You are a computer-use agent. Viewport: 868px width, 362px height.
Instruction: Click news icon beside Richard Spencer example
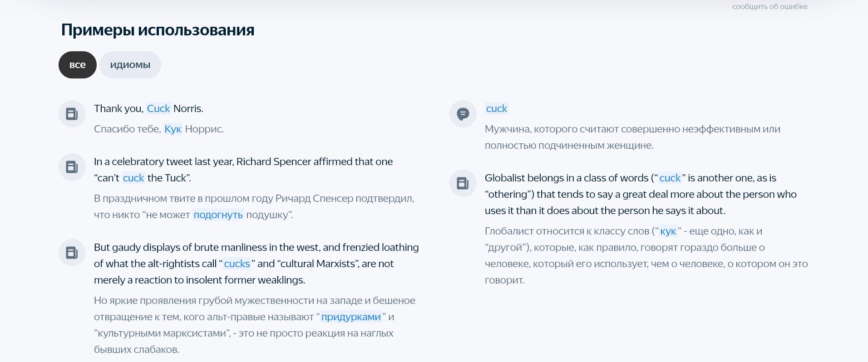(72, 167)
